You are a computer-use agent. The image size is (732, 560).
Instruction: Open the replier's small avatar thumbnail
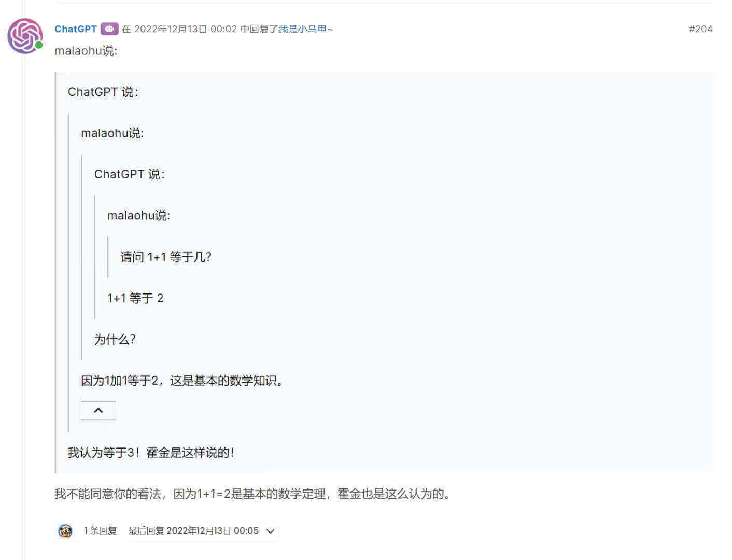pos(65,531)
